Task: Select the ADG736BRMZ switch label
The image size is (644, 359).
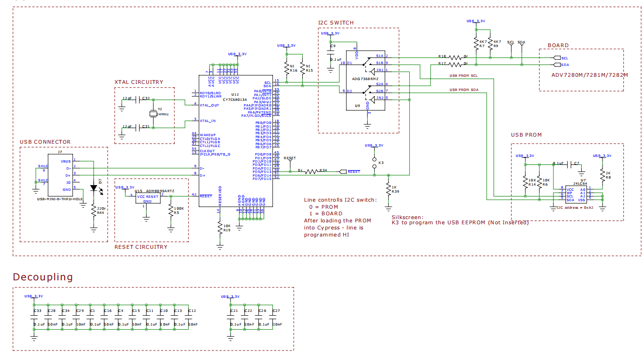Action: tap(366, 79)
